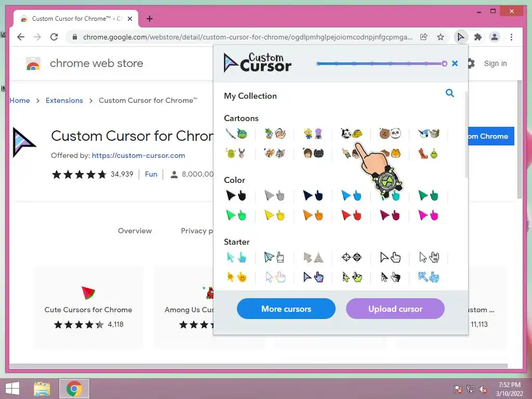Choose the bright green Color cursor
The height and width of the screenshot is (399, 532).
coord(236,216)
